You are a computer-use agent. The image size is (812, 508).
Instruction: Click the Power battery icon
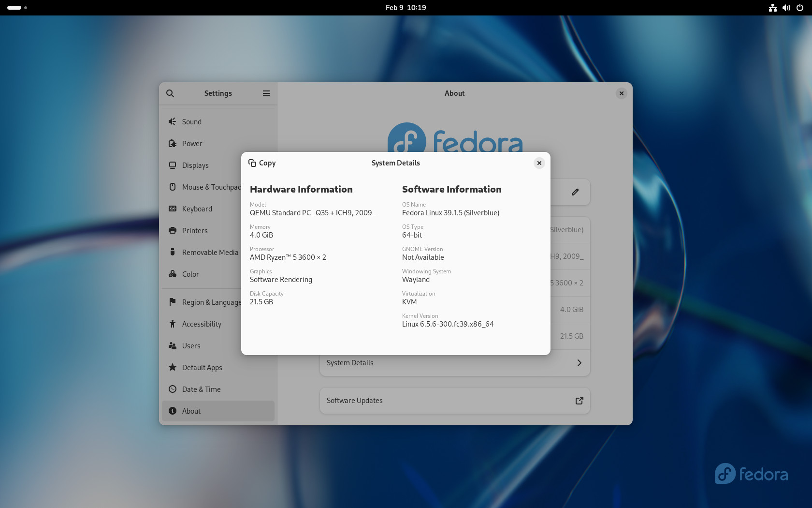173,144
